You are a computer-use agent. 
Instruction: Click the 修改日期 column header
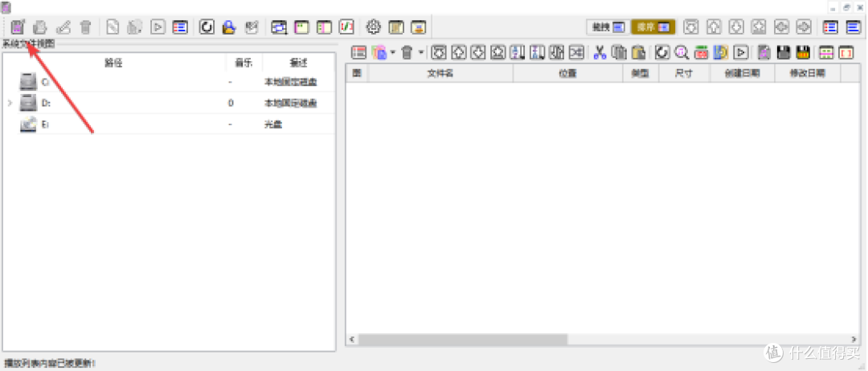pyautogui.click(x=808, y=73)
